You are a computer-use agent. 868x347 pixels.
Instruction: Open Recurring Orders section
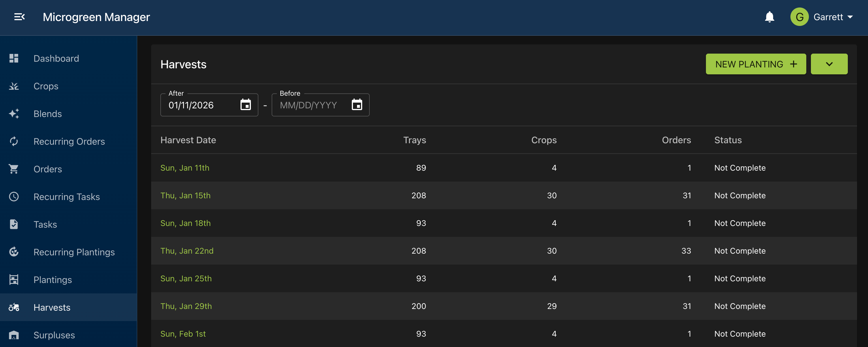(x=68, y=142)
